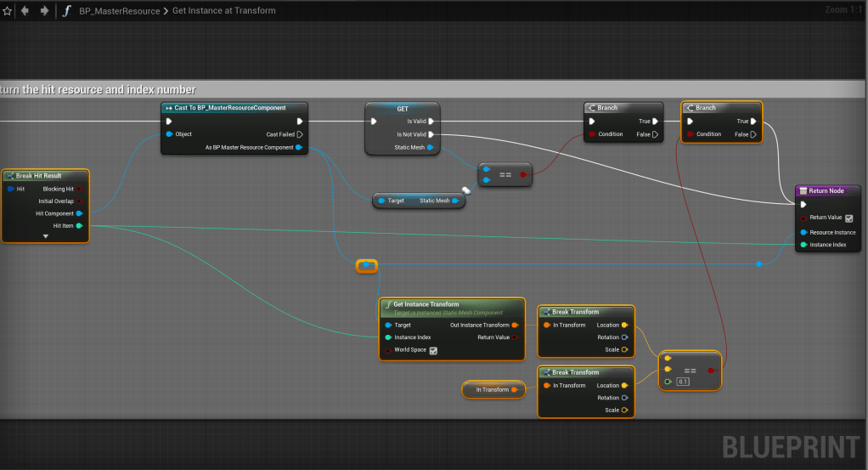Click the back navigation arrow

point(25,11)
